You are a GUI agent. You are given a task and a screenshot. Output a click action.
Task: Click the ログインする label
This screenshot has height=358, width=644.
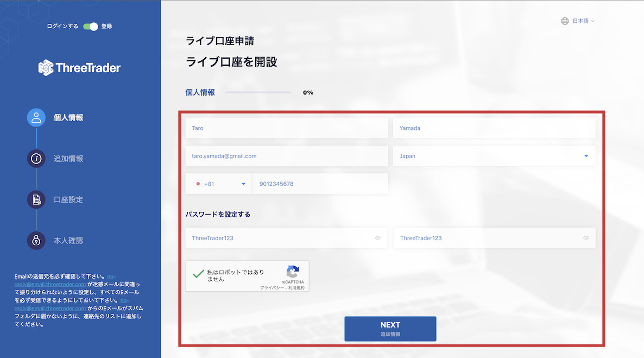pyautogui.click(x=62, y=26)
